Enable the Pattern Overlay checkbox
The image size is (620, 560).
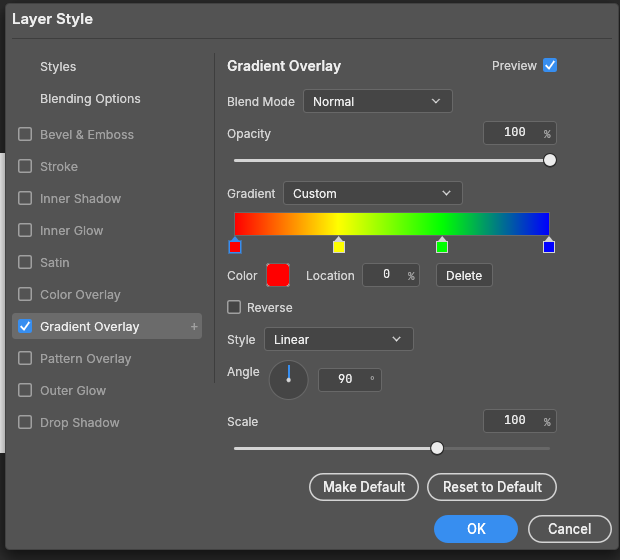[25, 358]
